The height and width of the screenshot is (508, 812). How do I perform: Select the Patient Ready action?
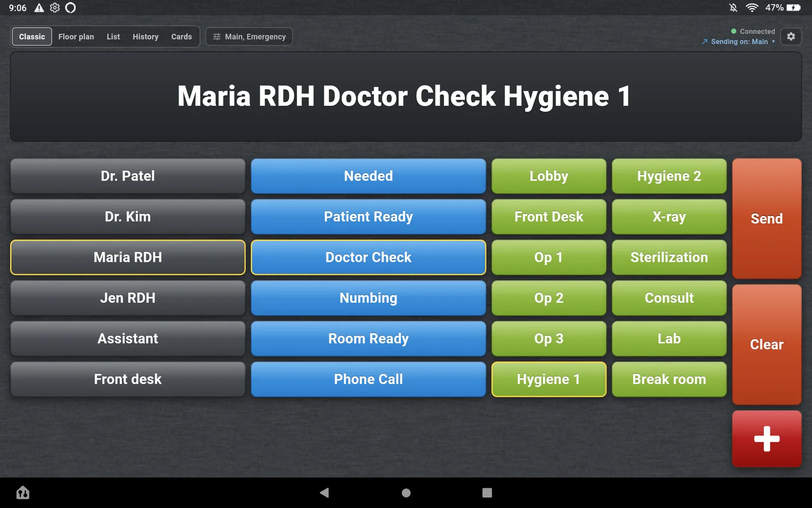click(x=368, y=216)
